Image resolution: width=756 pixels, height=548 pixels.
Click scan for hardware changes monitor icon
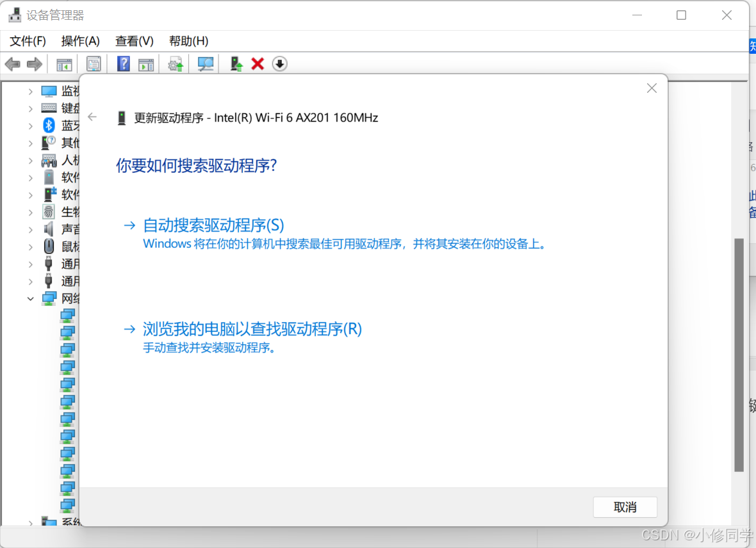click(206, 64)
